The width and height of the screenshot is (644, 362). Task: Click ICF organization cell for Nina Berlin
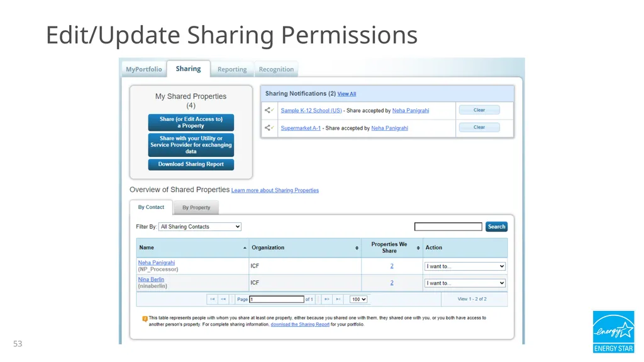pos(305,283)
